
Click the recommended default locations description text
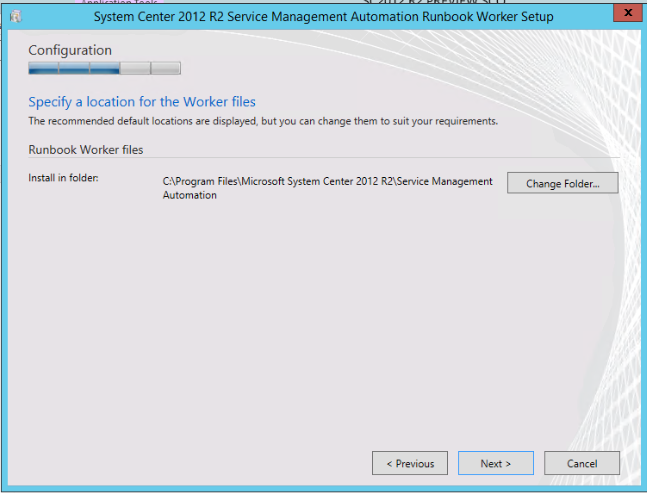coord(262,121)
